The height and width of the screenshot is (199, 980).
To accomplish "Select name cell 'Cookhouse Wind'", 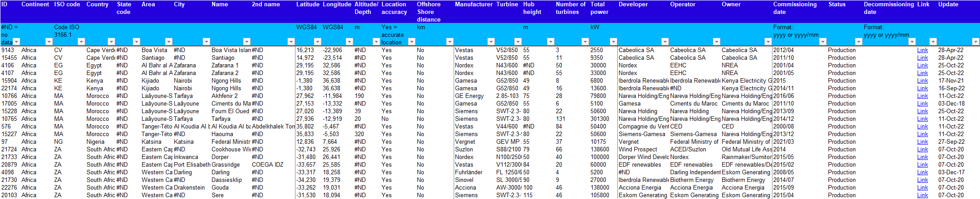I will tap(230, 149).
